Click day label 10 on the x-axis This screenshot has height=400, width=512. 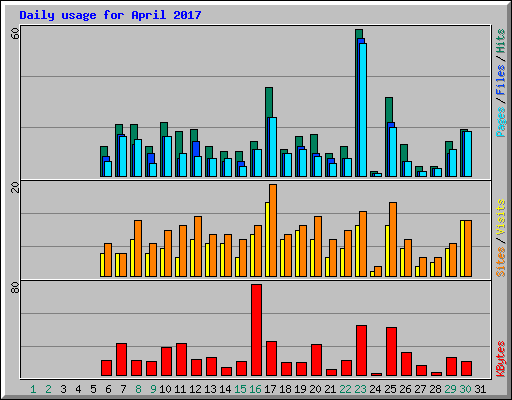[x=165, y=389]
